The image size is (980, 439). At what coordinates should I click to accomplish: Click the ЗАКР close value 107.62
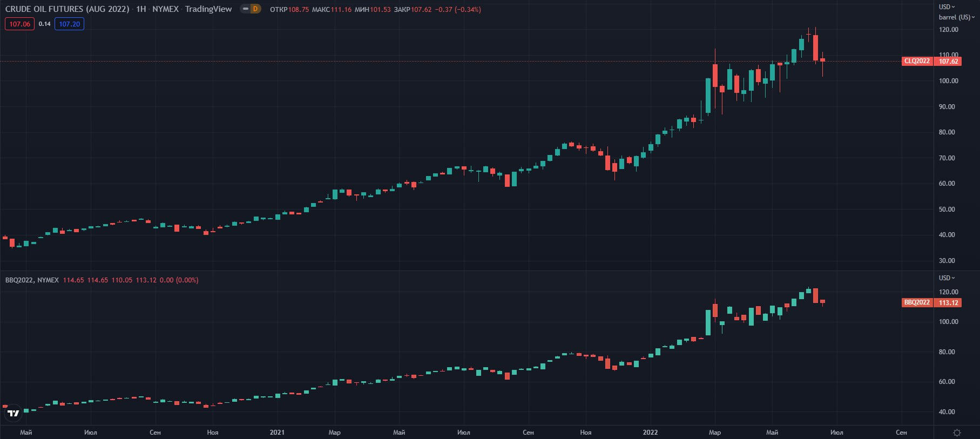tap(421, 10)
